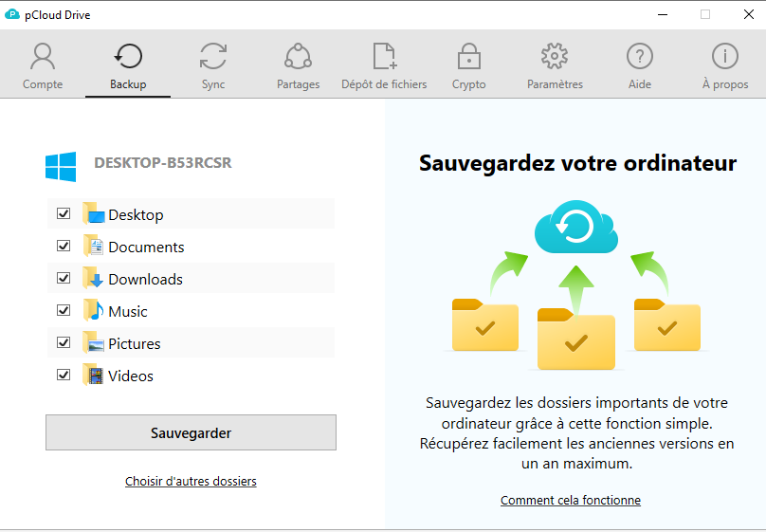Uncheck the Music folder checkbox
This screenshot has height=532, width=766.
64,310
